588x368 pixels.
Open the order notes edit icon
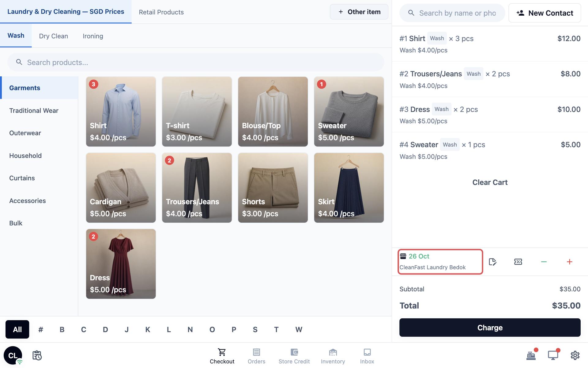point(492,262)
